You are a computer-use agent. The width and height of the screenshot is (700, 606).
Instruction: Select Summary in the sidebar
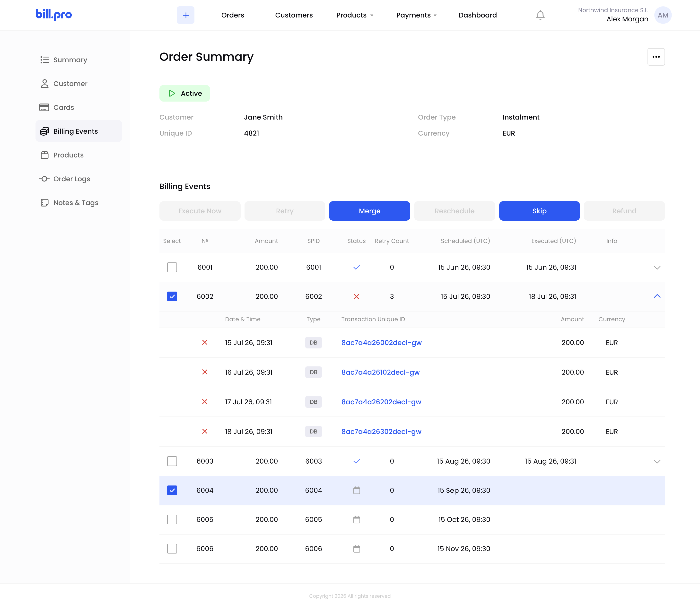click(79, 60)
